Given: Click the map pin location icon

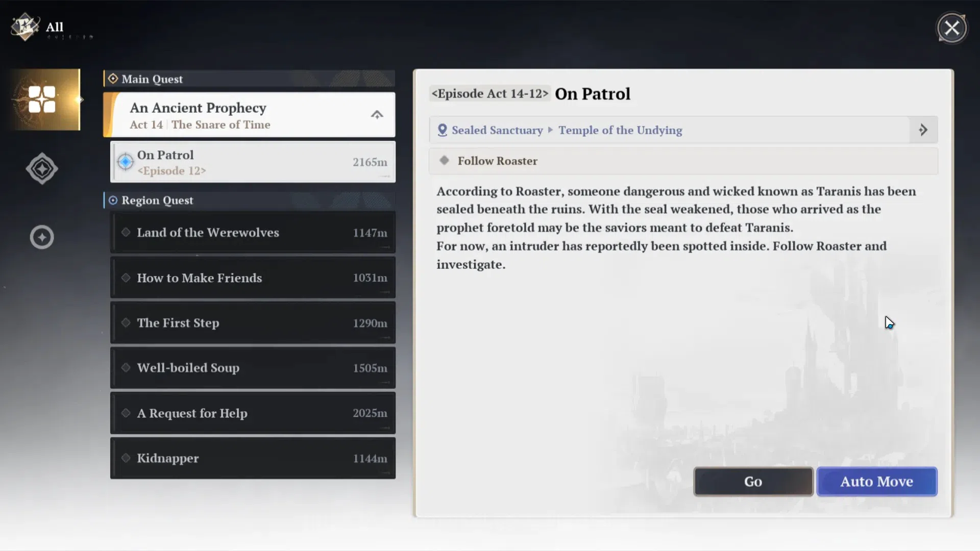Looking at the screenshot, I should pos(443,130).
